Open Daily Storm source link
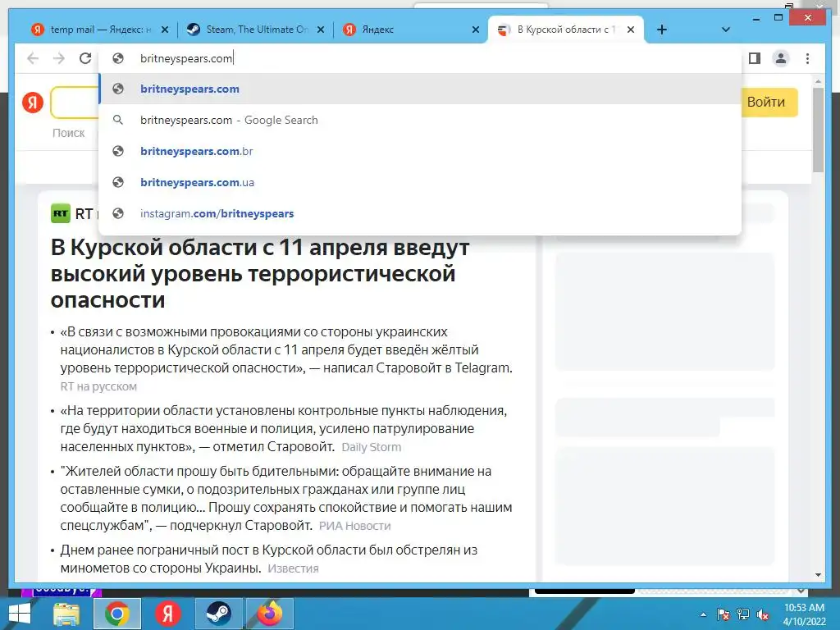This screenshot has width=840, height=630. point(372,447)
